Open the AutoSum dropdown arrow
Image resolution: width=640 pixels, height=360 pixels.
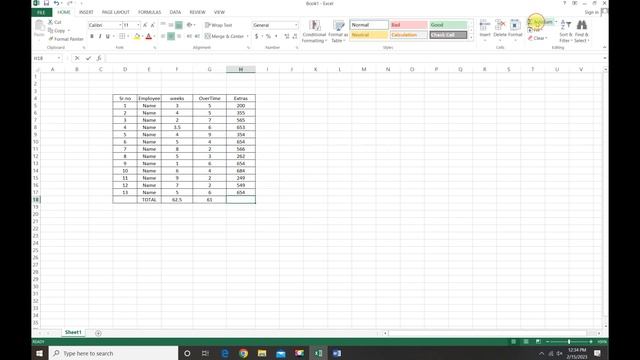pos(556,22)
